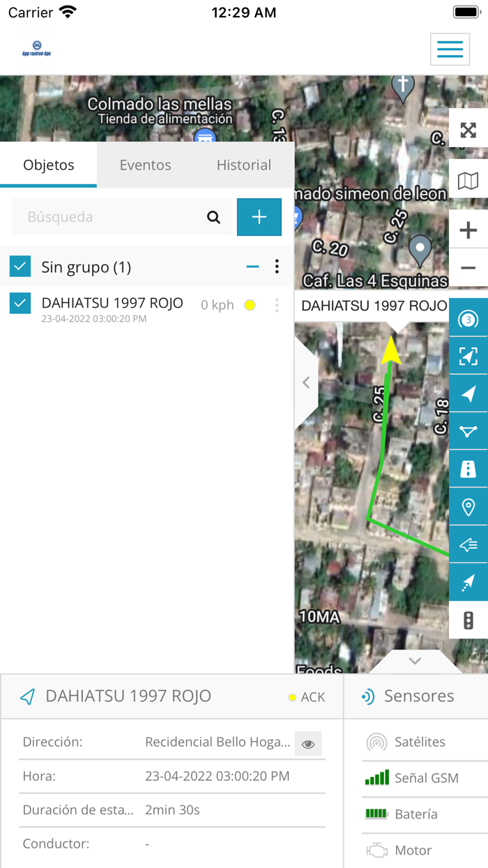Screen dimensions: 488x868
Task: Uncheck the Sin grupo (1) checkbox
Action: click(x=20, y=266)
